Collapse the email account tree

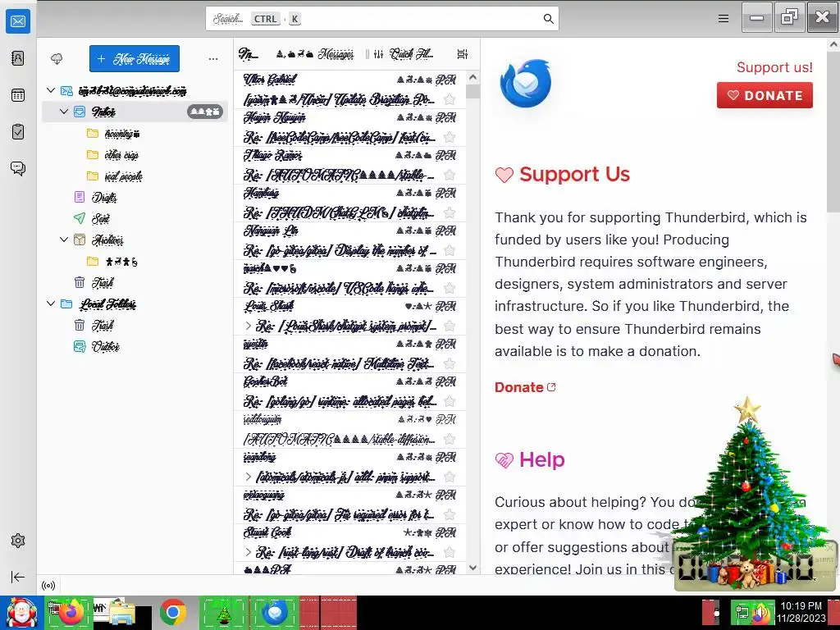click(x=51, y=90)
